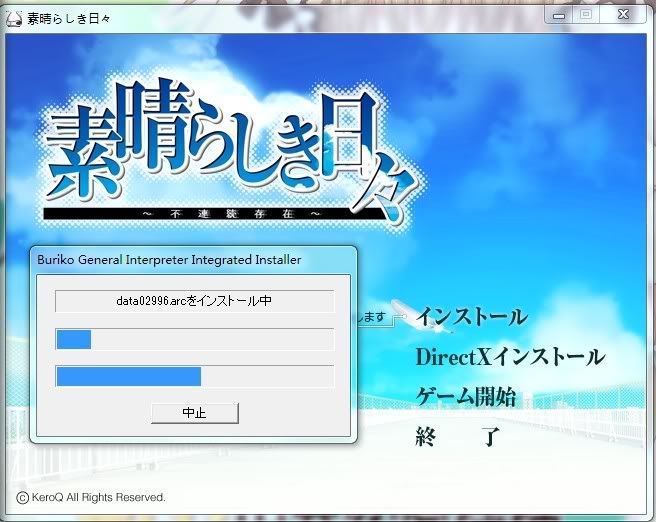Select 終了 to exit launcher
The height and width of the screenshot is (522, 656).
pyautogui.click(x=458, y=436)
